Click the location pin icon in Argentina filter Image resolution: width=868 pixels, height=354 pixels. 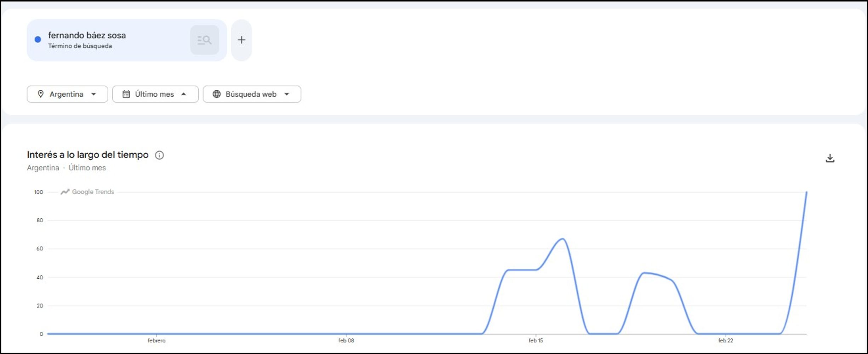(41, 94)
